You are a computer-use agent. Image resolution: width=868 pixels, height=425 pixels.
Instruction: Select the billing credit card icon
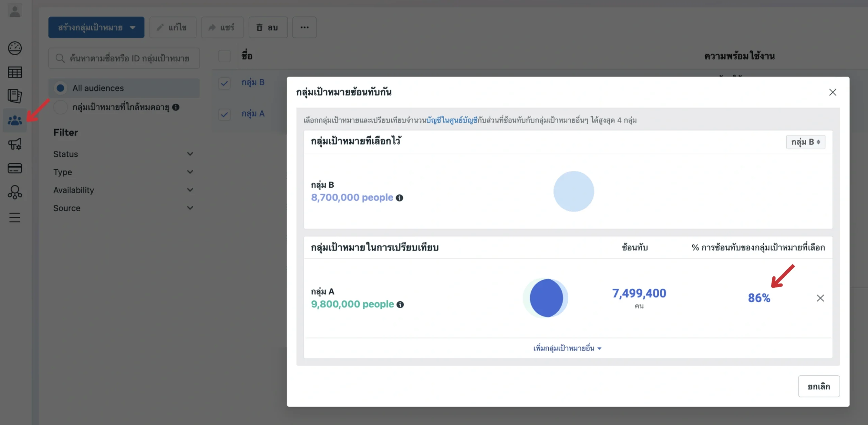(15, 168)
